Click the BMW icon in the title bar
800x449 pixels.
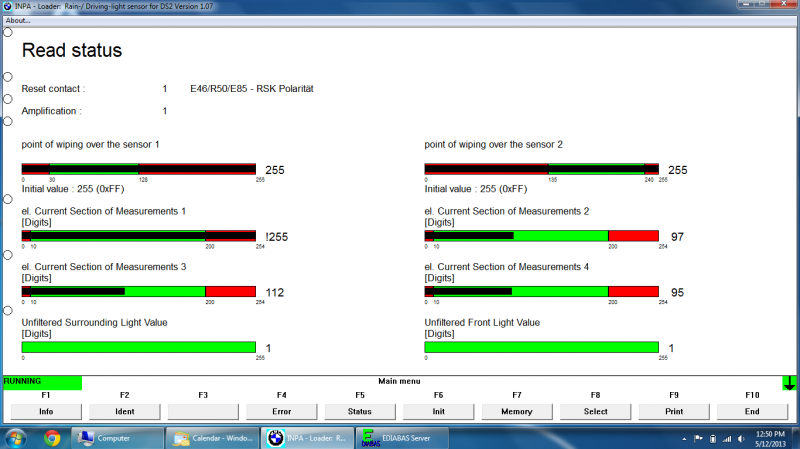(7, 6)
